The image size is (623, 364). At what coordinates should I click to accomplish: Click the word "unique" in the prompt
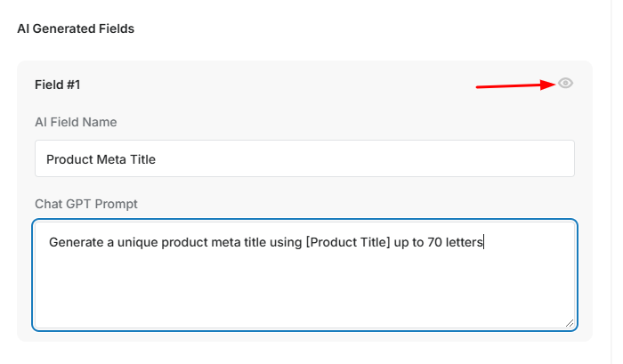coord(137,242)
